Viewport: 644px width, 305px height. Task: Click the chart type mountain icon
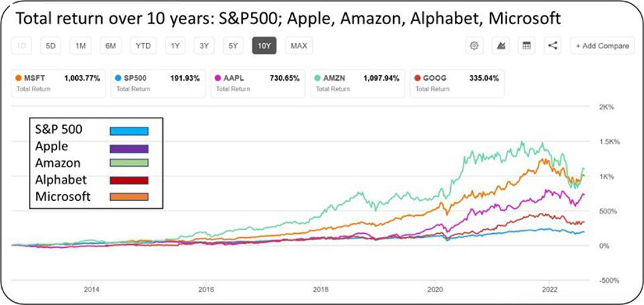500,46
